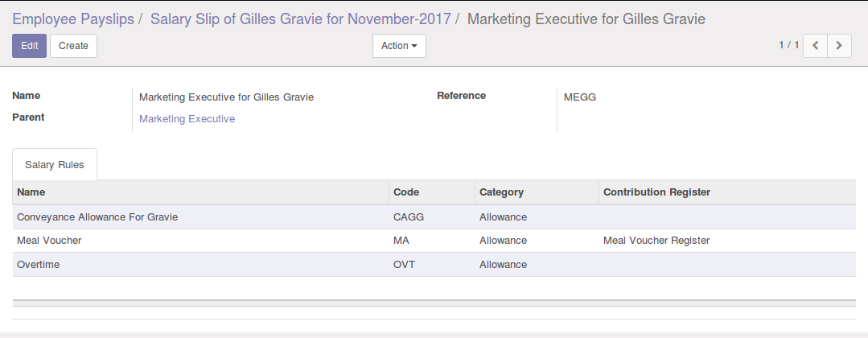Open the Action dropdown menu
Image resolution: width=868 pixels, height=338 pixels.
click(x=399, y=46)
